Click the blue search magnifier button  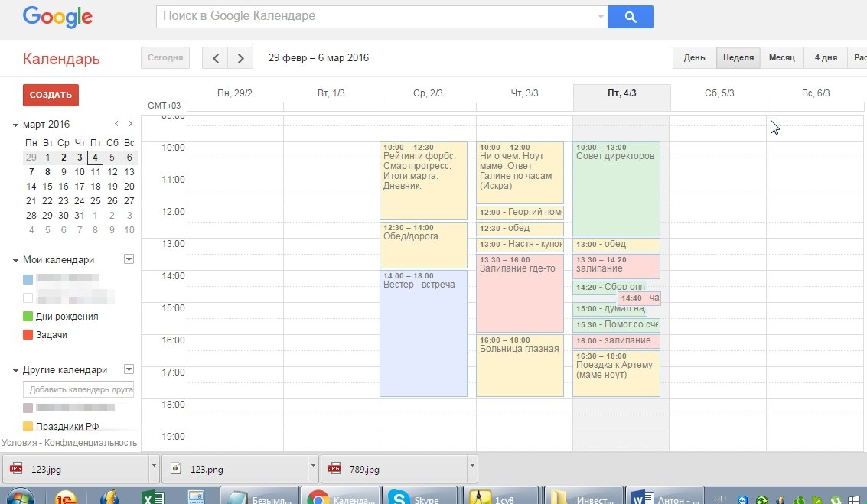(x=630, y=16)
